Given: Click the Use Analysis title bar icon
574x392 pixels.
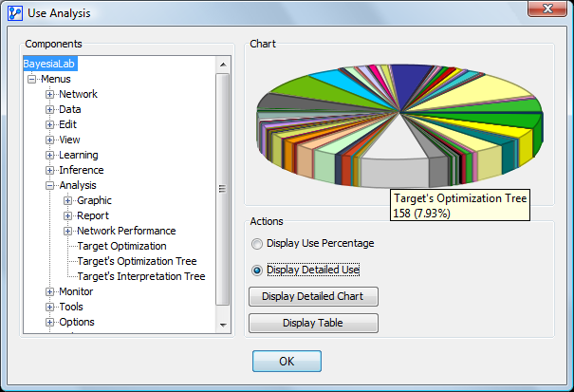Looking at the screenshot, I should [x=15, y=11].
